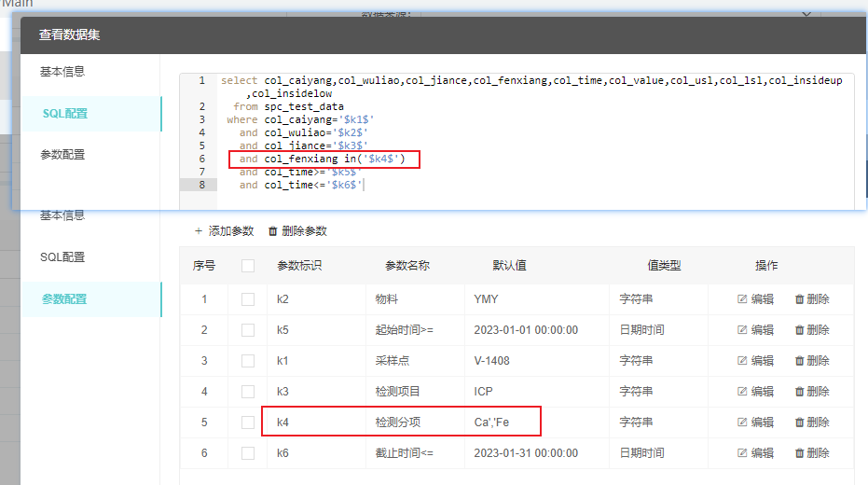Edit the k4 检测分项 parameter
Screen dimensions: 868x485
click(755, 422)
